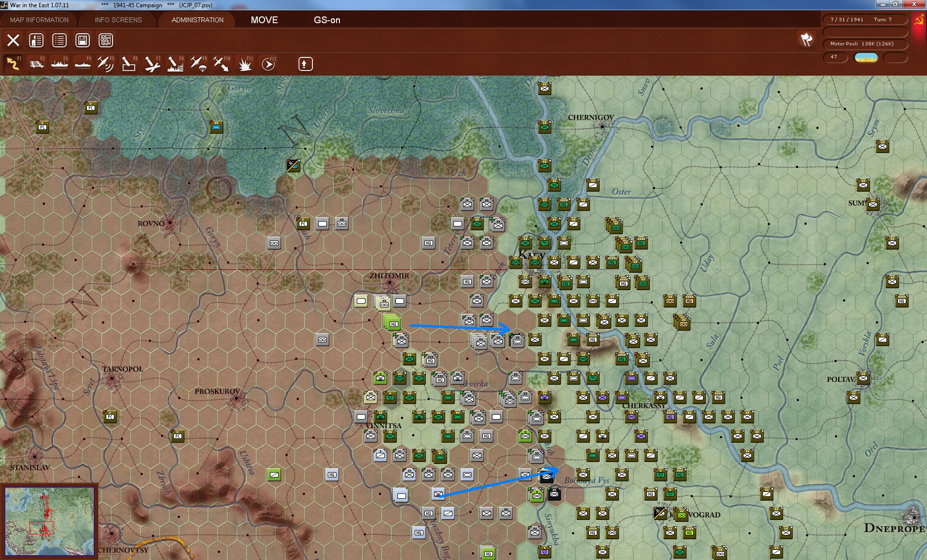
Task: Click the Zhitomir city marker
Action: [390, 282]
